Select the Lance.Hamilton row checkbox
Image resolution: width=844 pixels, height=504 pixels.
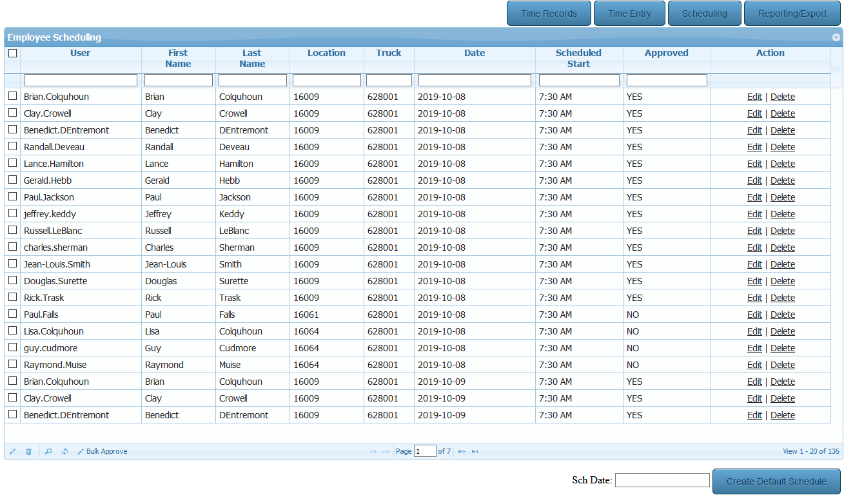pos(12,163)
